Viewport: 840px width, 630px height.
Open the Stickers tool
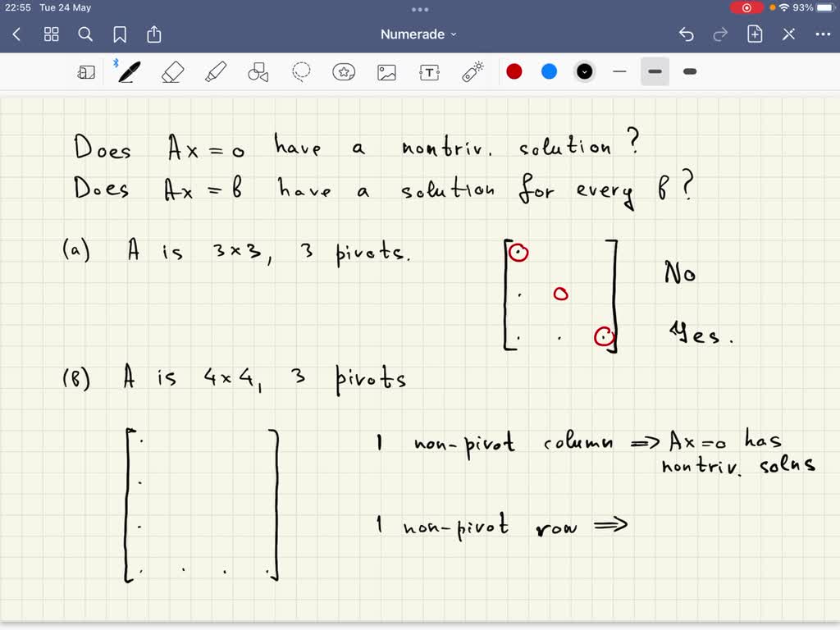pos(344,71)
